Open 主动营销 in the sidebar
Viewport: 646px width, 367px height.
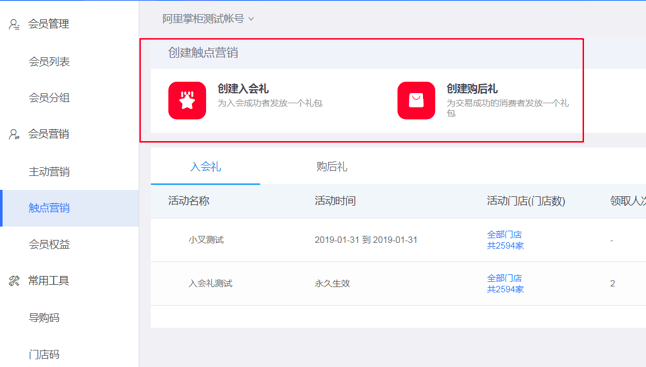click(49, 172)
